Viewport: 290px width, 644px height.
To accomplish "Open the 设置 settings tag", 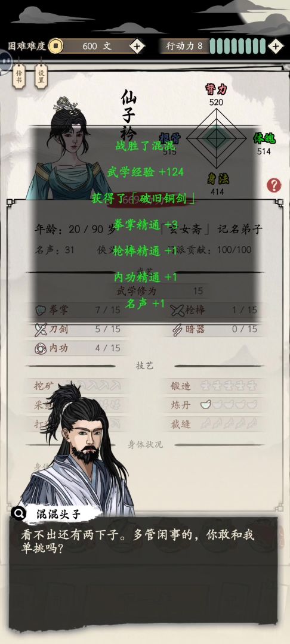I will coord(41,76).
